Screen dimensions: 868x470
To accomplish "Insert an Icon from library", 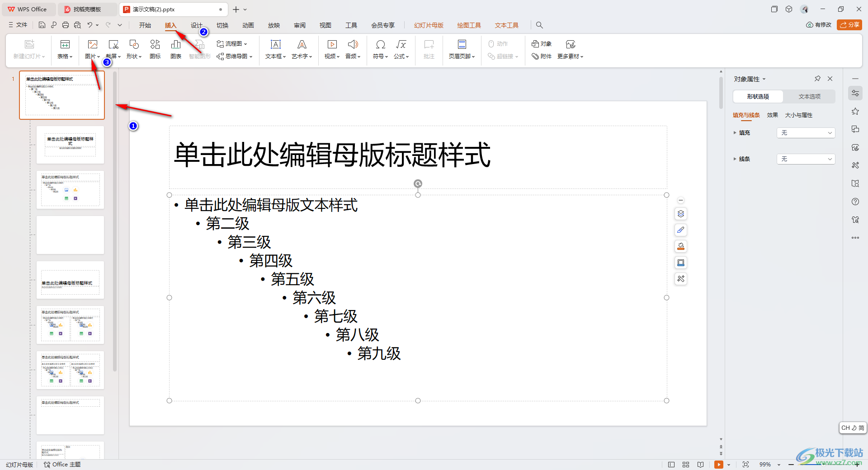I will (x=155, y=49).
